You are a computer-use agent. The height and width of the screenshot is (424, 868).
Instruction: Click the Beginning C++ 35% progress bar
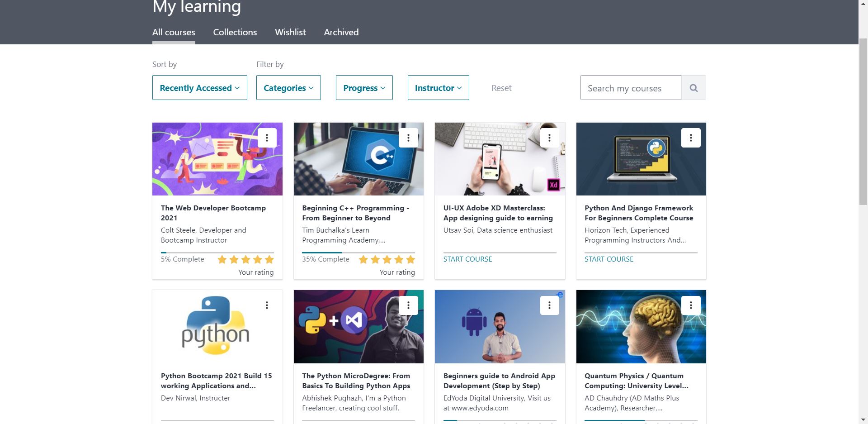[359, 252]
